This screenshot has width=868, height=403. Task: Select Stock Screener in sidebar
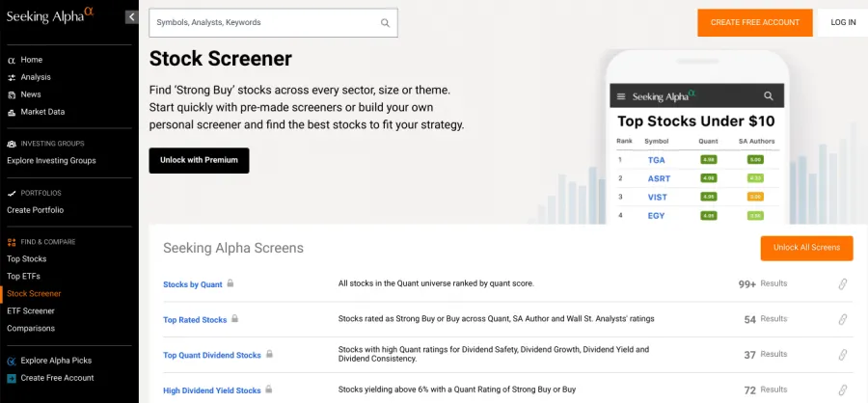tap(34, 293)
